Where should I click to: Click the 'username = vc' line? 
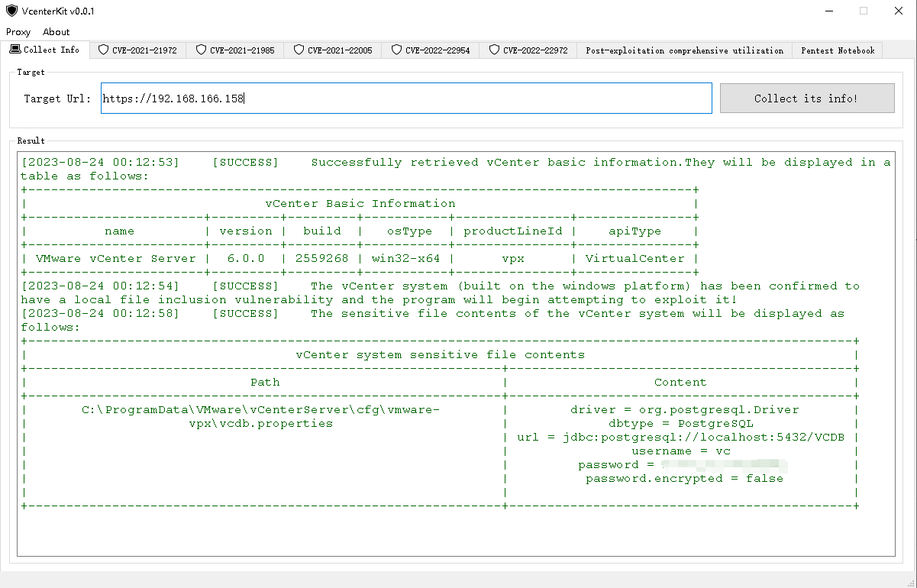pos(681,451)
